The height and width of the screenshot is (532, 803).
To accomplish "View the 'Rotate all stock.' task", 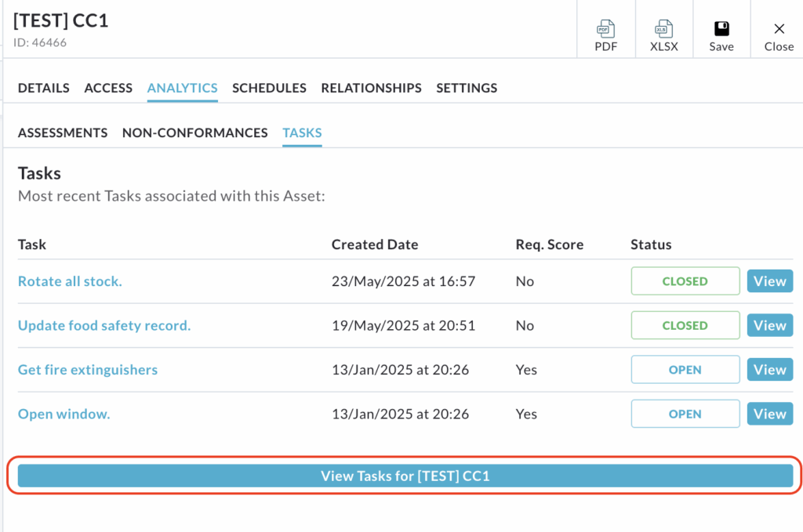I will click(769, 281).
